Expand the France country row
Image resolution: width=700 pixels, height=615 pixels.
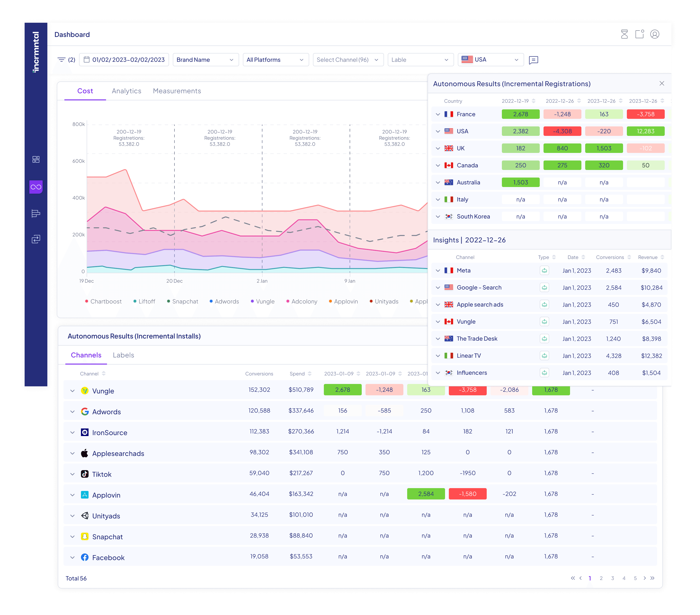pos(438,114)
